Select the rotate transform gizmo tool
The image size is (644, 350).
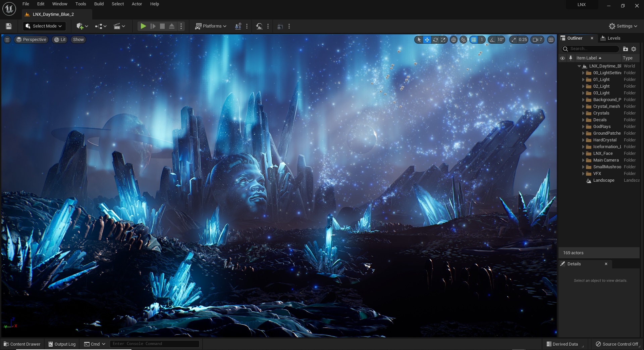[x=435, y=40]
